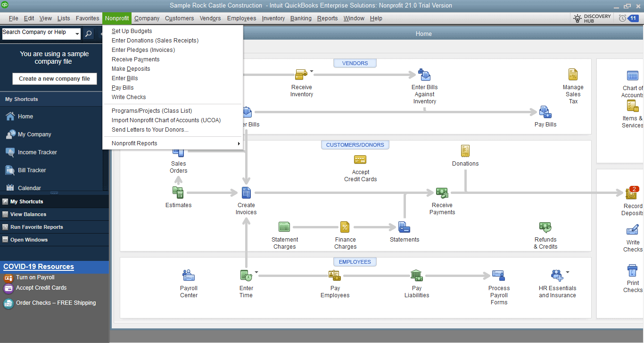
Task: Click the CUSTOMERS/DONORS section tab
Action: (355, 145)
